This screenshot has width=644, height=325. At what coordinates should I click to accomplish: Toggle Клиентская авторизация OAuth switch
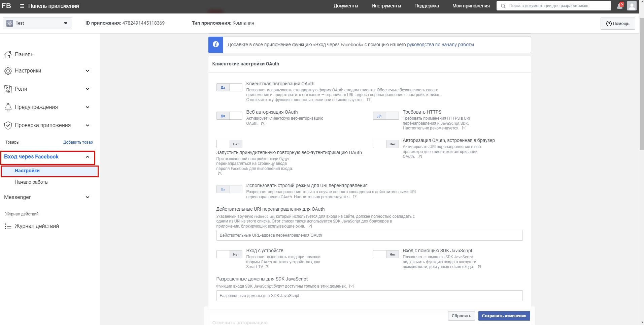tap(229, 87)
